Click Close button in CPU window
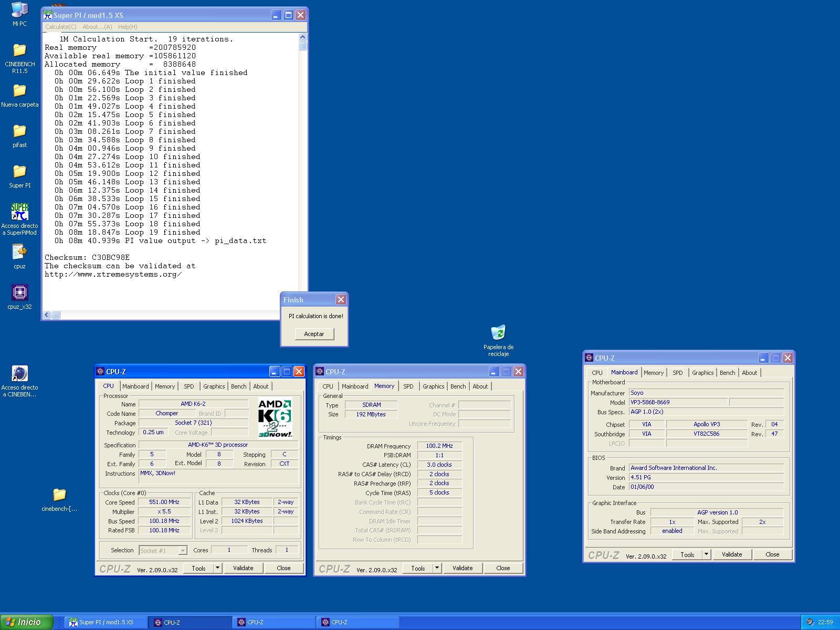 point(283,568)
